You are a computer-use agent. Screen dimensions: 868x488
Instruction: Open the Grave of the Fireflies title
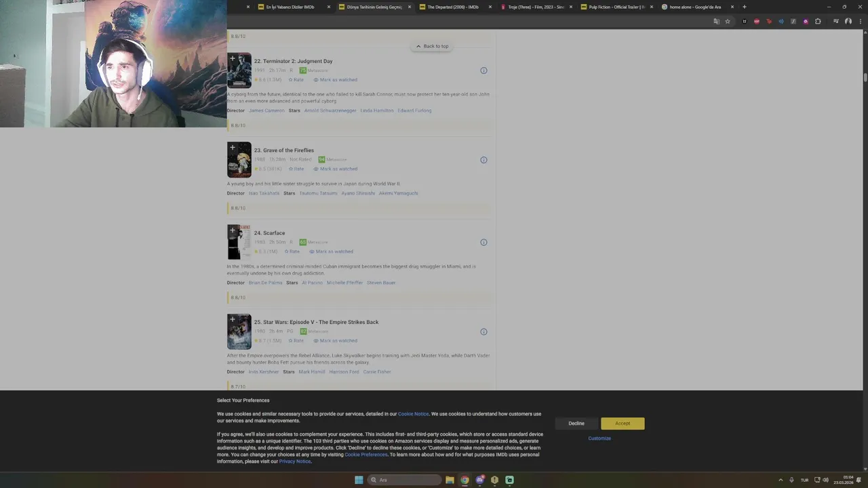(x=284, y=150)
